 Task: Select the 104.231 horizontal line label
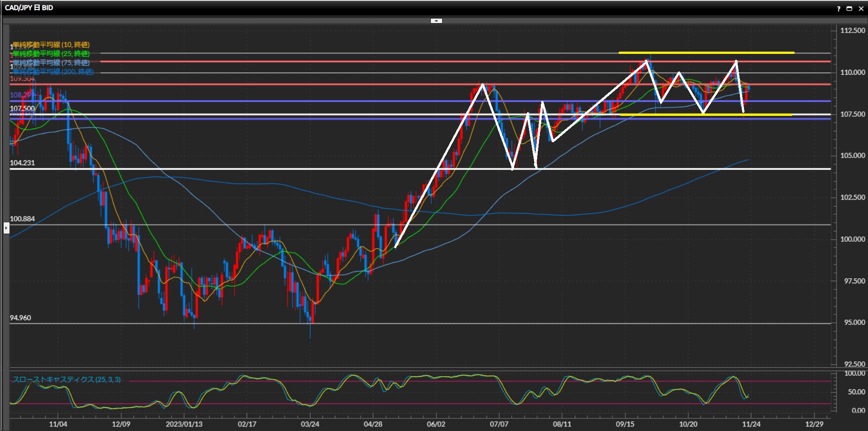[x=22, y=163]
